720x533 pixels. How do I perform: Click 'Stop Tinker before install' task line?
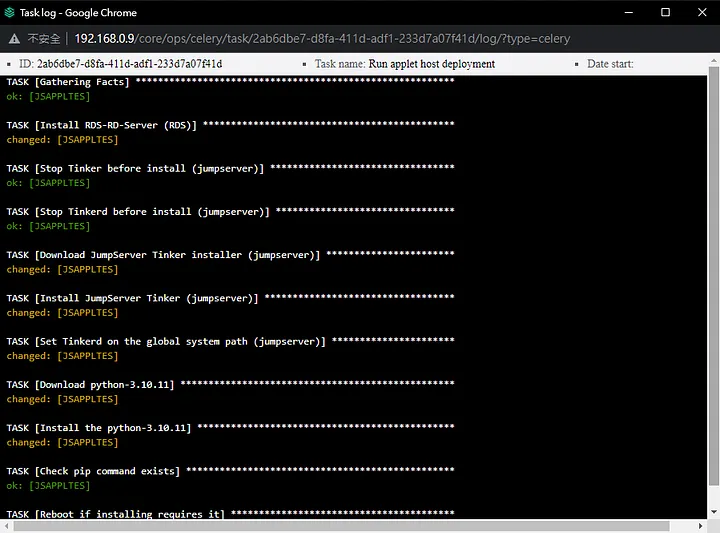point(230,168)
